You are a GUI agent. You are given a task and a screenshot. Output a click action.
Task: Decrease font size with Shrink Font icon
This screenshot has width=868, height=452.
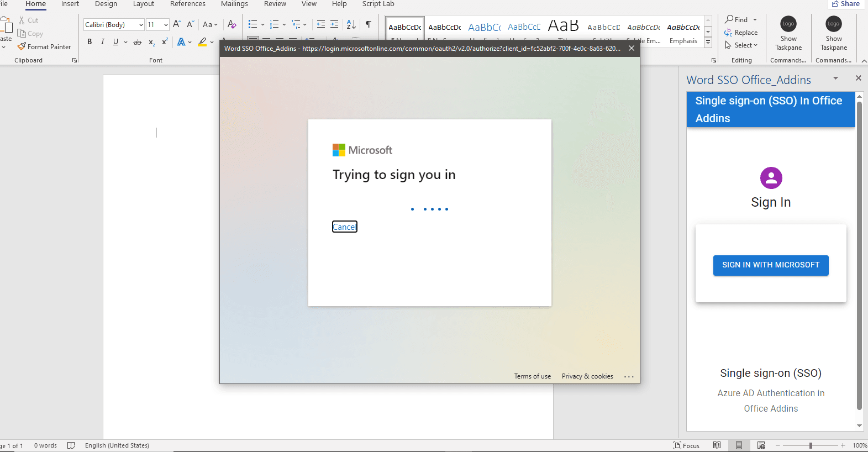click(x=190, y=24)
